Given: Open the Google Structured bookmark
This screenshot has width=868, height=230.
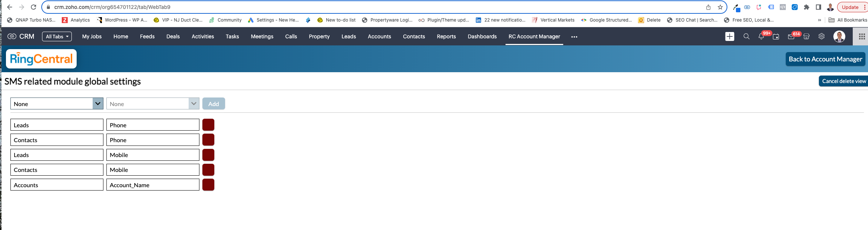Looking at the screenshot, I should click(x=606, y=20).
